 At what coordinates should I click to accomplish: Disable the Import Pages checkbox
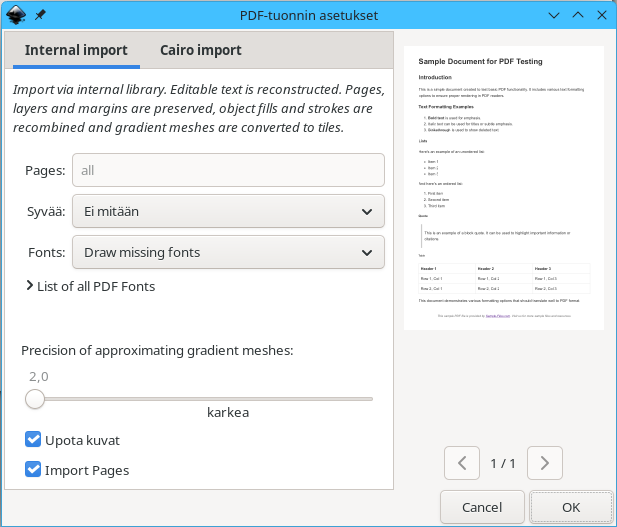(34, 470)
